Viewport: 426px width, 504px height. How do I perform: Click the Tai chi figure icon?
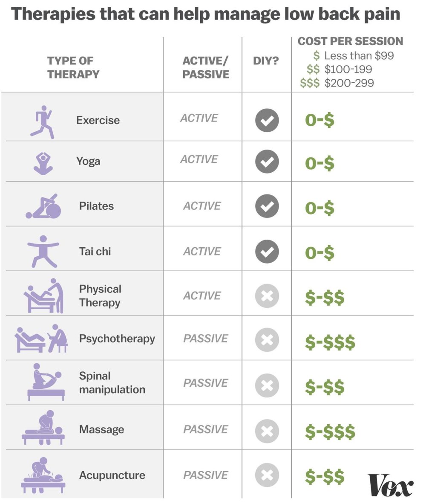pos(43,252)
